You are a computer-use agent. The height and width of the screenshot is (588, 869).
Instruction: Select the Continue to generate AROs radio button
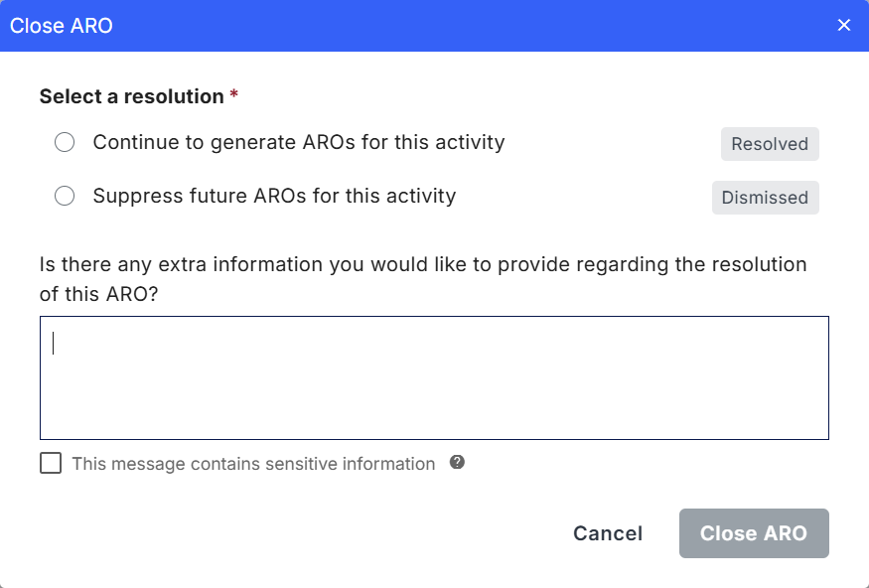(x=65, y=143)
